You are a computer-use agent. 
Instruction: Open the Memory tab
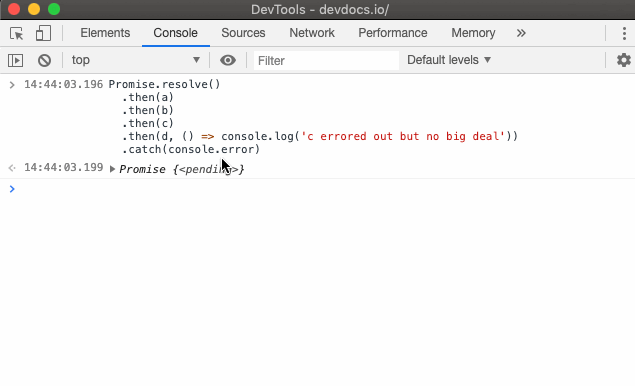click(473, 33)
